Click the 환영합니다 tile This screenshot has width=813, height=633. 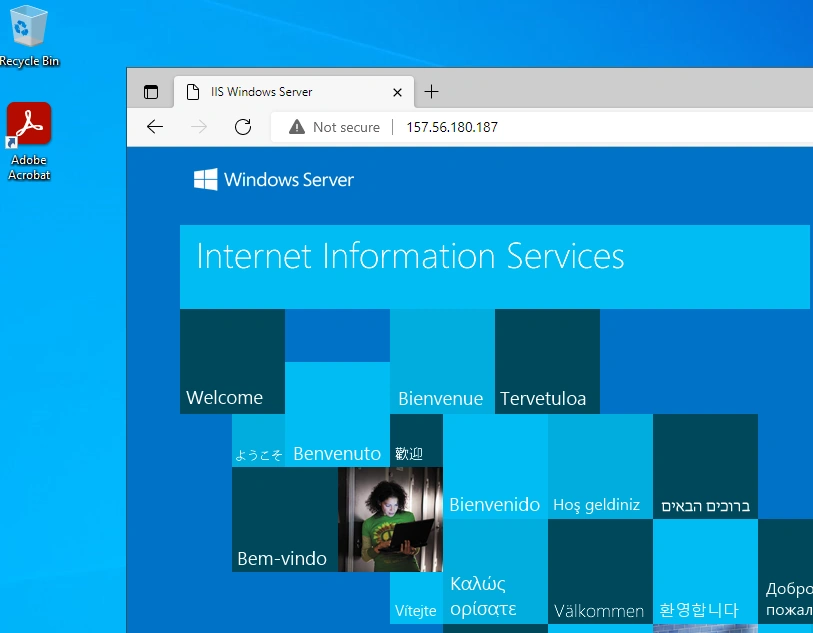[705, 571]
